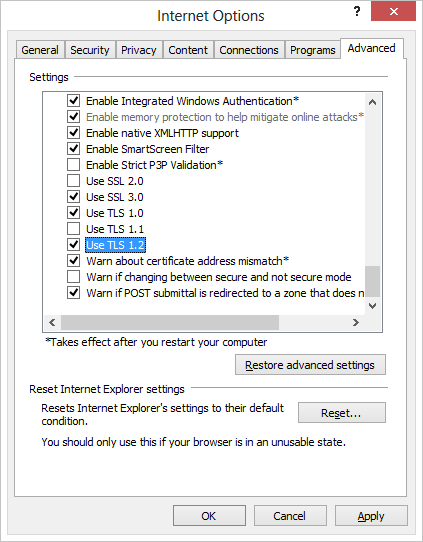
Task: Click the horizontal scroll right arrow
Action: tap(356, 323)
